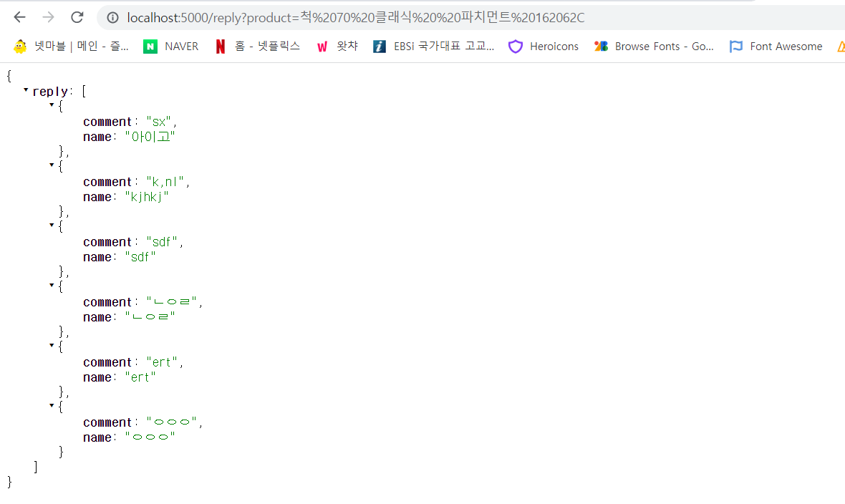The height and width of the screenshot is (504, 845).
Task: Click the red Netflix N favicon
Action: tap(221, 47)
